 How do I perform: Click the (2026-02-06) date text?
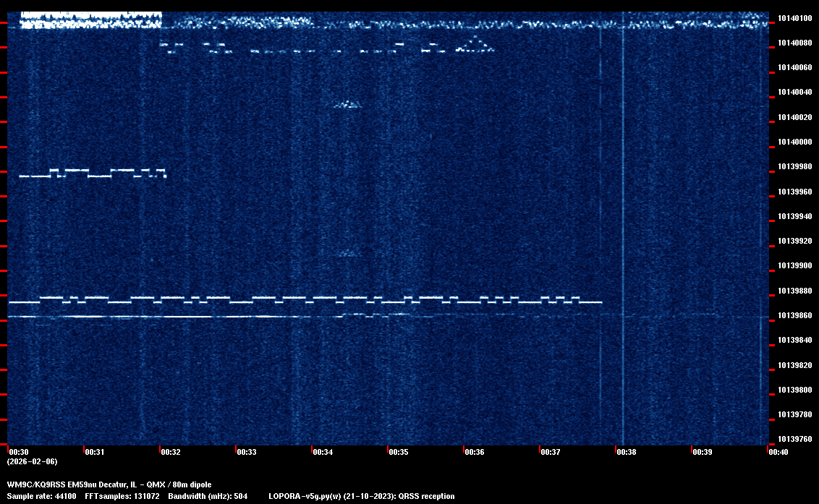coord(32,461)
